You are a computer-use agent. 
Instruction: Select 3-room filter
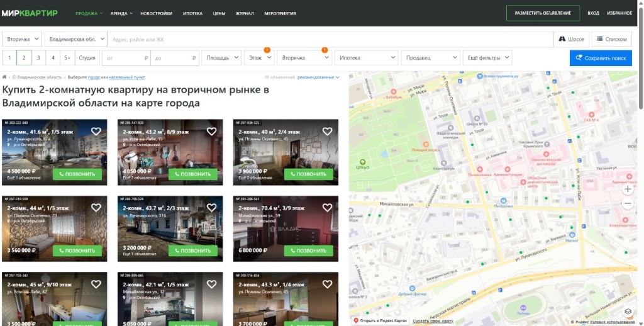(x=38, y=58)
